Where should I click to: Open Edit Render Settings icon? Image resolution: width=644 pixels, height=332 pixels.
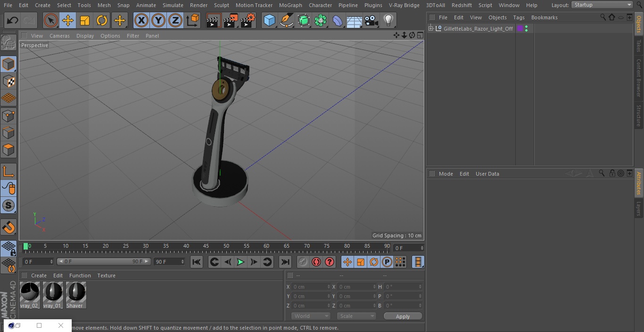pos(248,20)
